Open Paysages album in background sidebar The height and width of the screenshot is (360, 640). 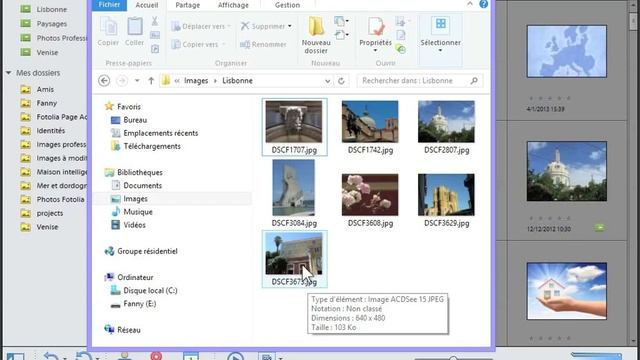pyautogui.click(x=44, y=24)
